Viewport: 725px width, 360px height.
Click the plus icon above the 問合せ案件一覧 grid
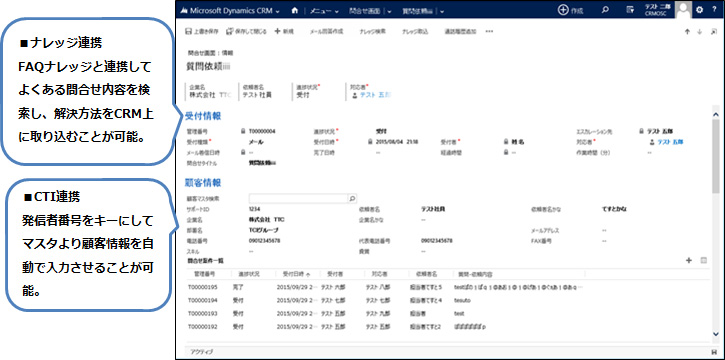(688, 261)
